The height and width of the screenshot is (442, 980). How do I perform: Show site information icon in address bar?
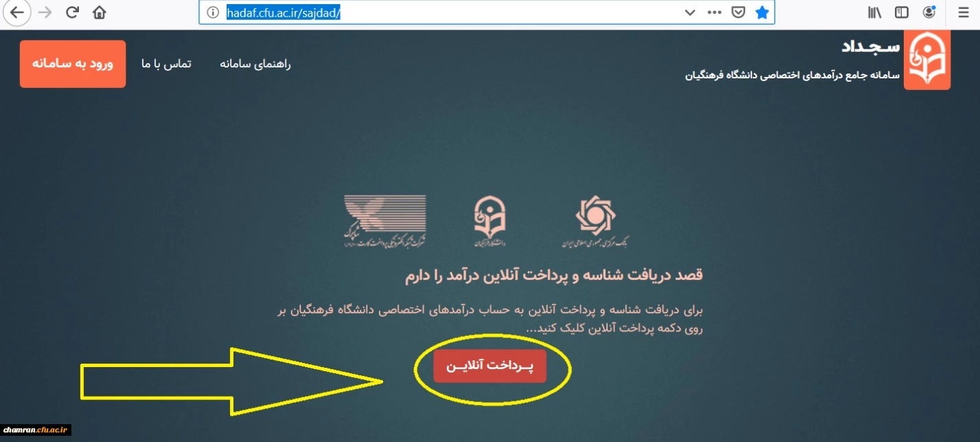(x=213, y=12)
